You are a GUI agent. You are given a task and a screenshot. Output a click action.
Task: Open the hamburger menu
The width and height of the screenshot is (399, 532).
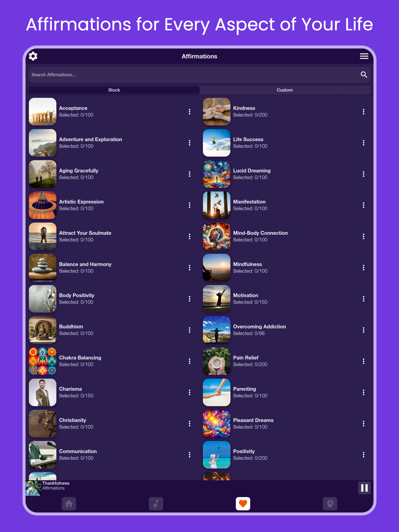click(364, 56)
